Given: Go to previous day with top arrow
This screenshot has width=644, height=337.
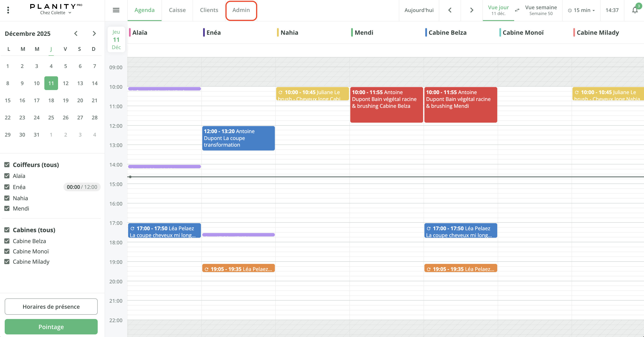Looking at the screenshot, I should point(450,10).
